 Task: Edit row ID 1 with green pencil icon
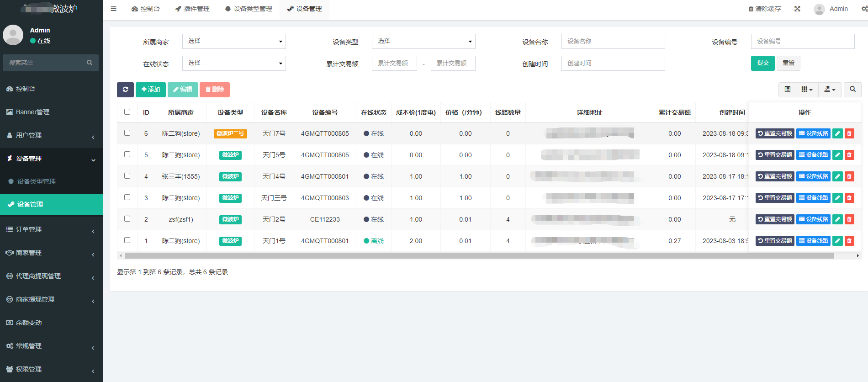(837, 241)
